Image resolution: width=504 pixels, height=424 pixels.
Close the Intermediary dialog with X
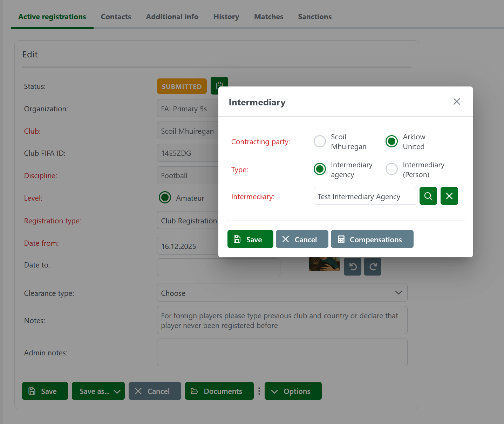[x=456, y=102]
